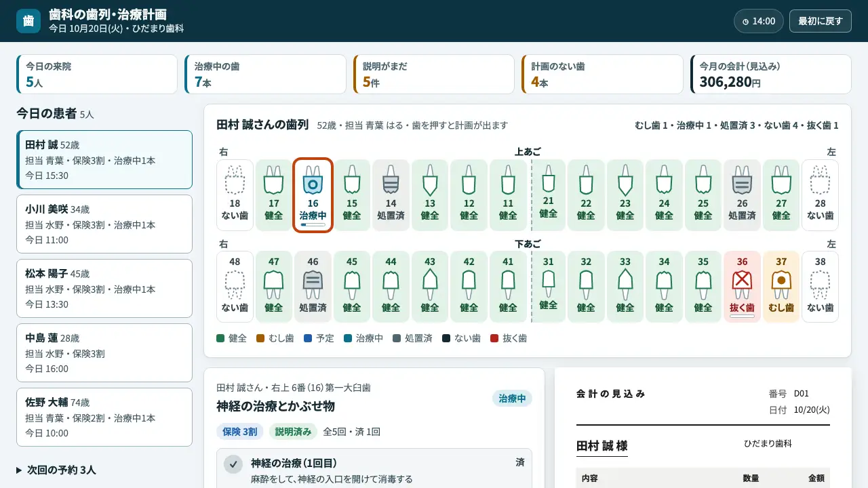Click the 歯 app logo icon
The height and width of the screenshot is (488, 868).
tap(28, 21)
